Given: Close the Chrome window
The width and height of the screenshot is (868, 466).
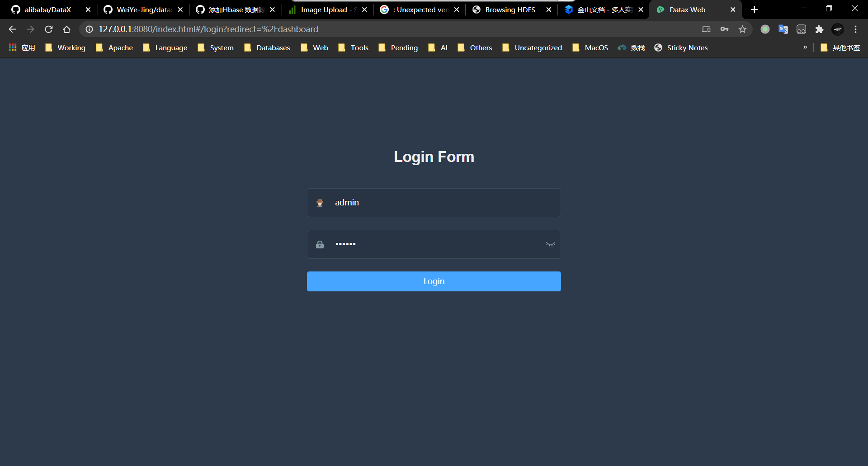Looking at the screenshot, I should (854, 9).
